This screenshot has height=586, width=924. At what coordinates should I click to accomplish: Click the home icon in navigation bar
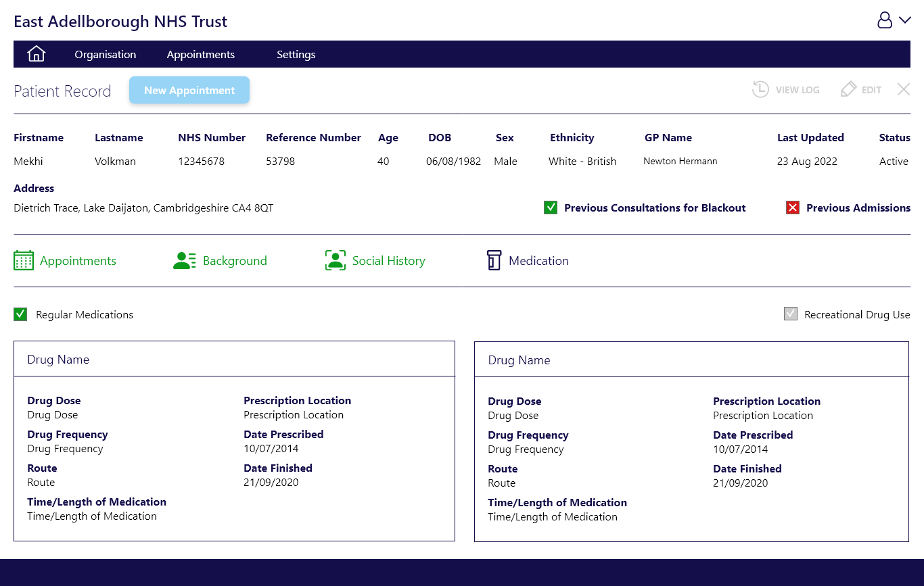click(37, 54)
